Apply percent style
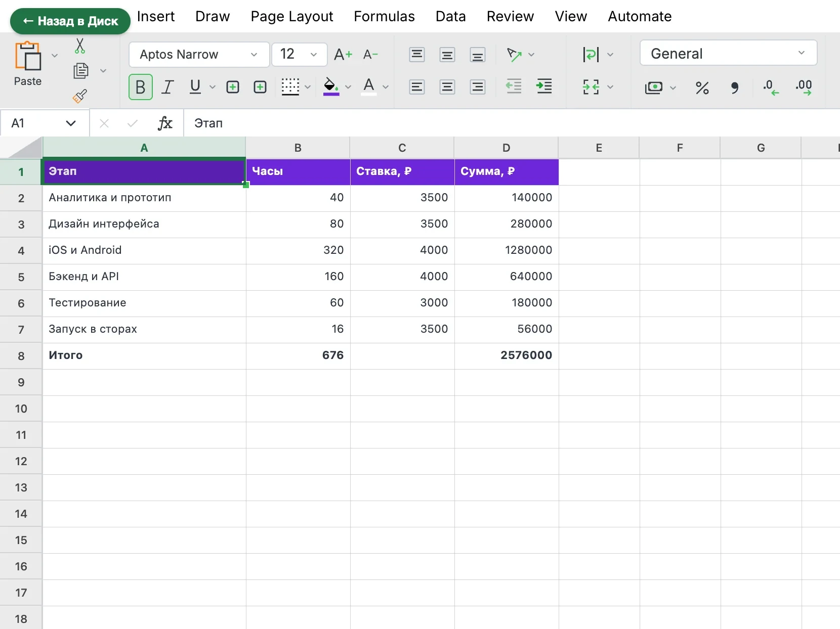The width and height of the screenshot is (840, 629). coord(702,87)
